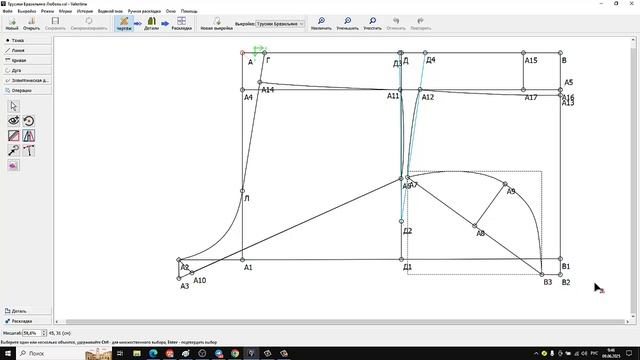Open Microsoft Edge from the taskbar
Screen dimensions: 640x360
tap(153, 353)
